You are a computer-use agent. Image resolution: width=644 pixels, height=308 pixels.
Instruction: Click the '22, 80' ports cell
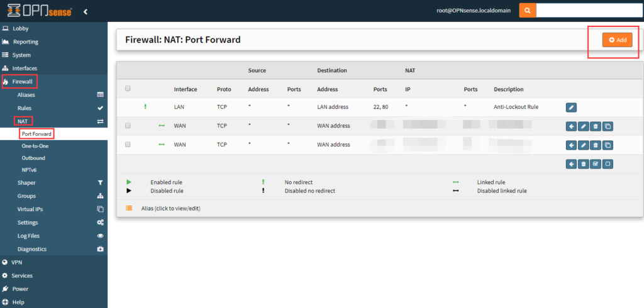click(x=380, y=107)
